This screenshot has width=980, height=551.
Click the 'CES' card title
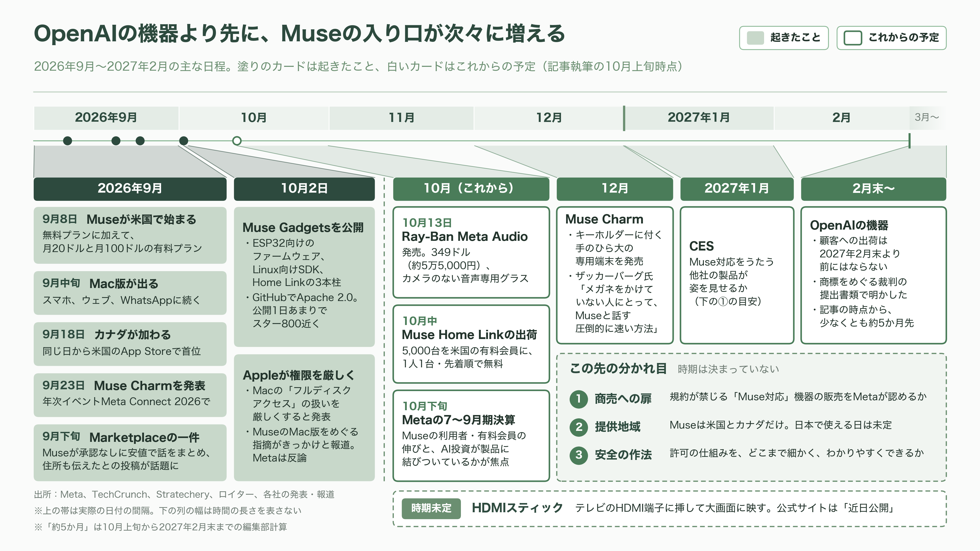click(702, 246)
